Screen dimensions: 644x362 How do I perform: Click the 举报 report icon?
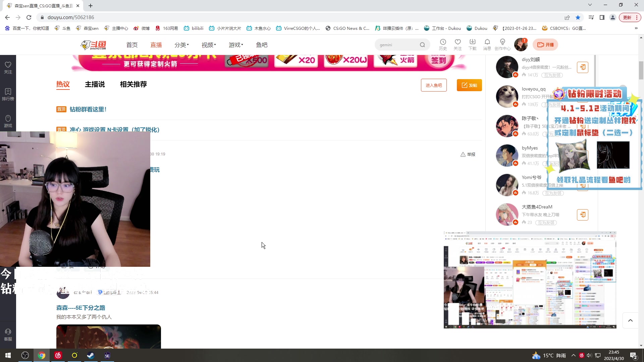pos(468,155)
